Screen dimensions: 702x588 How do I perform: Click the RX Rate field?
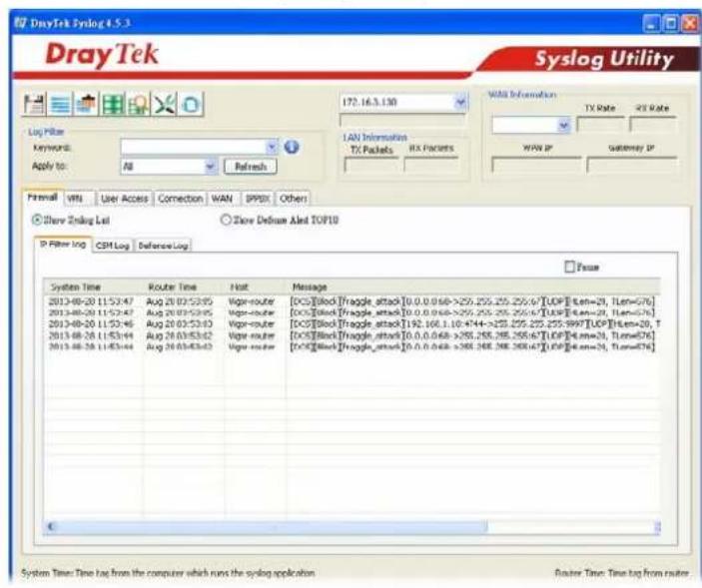653,125
